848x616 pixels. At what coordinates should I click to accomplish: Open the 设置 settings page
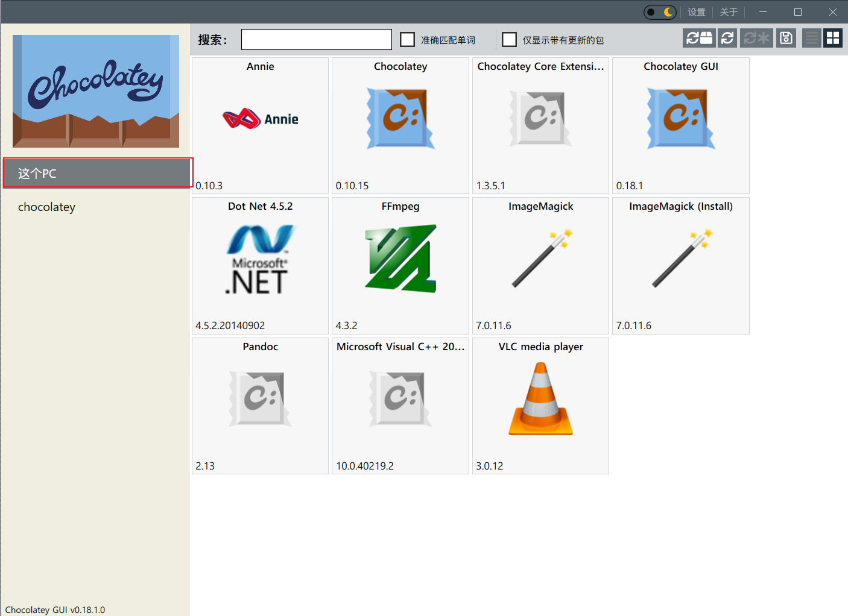[x=697, y=12]
